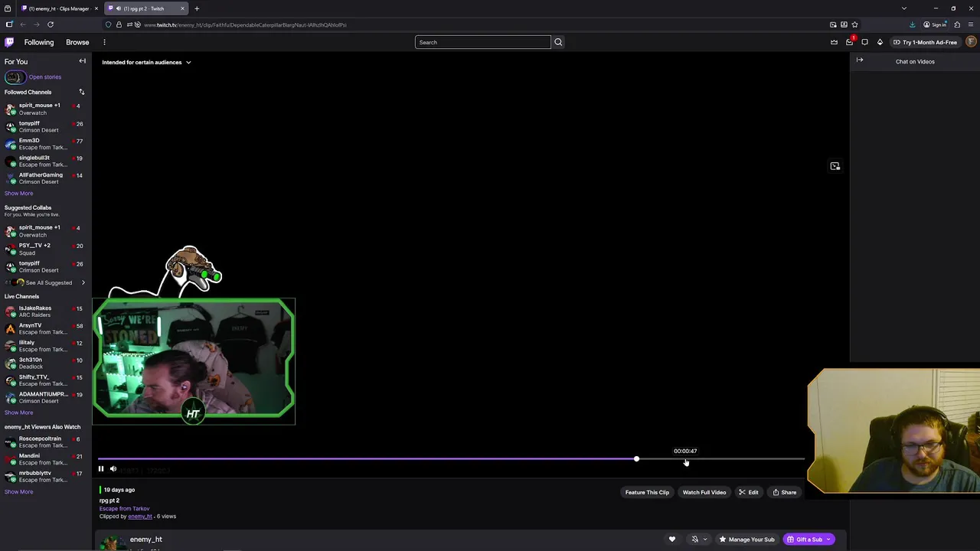Image resolution: width=980 pixels, height=551 pixels.
Task: Click the Twitch logo home icon
Action: 9,42
